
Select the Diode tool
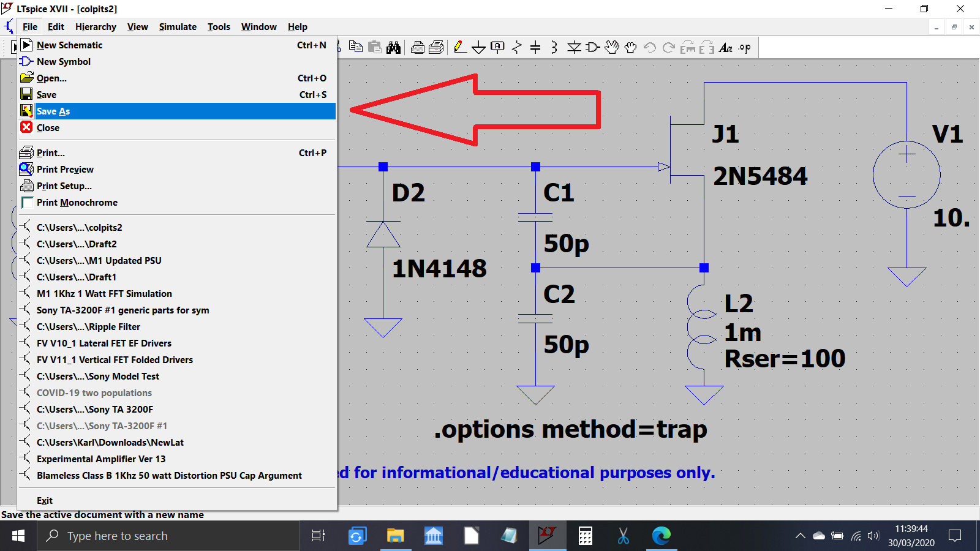[x=574, y=47]
